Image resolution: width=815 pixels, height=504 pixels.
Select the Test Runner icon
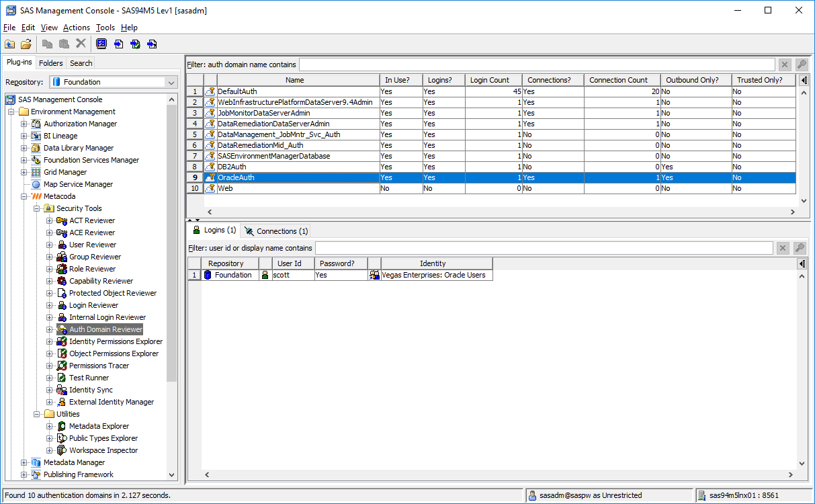62,378
